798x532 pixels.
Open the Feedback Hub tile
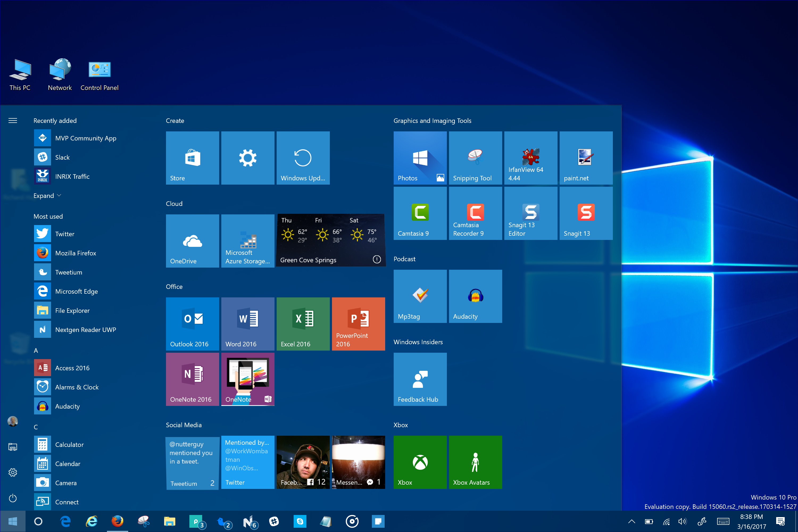(x=420, y=379)
